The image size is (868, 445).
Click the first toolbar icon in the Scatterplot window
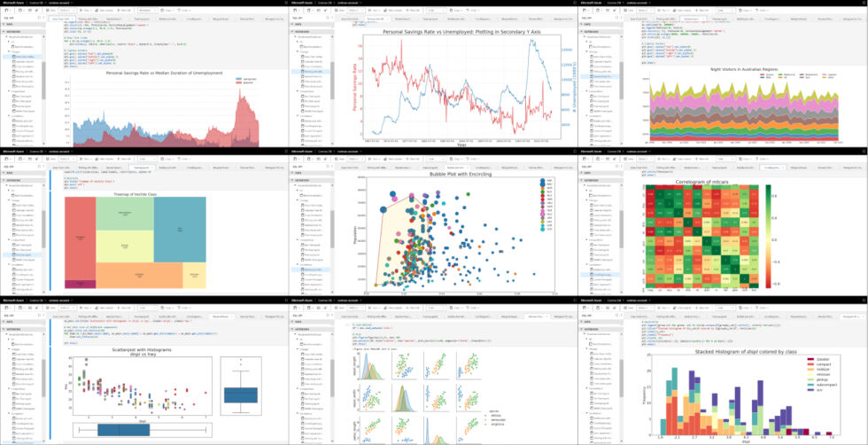coord(8,307)
